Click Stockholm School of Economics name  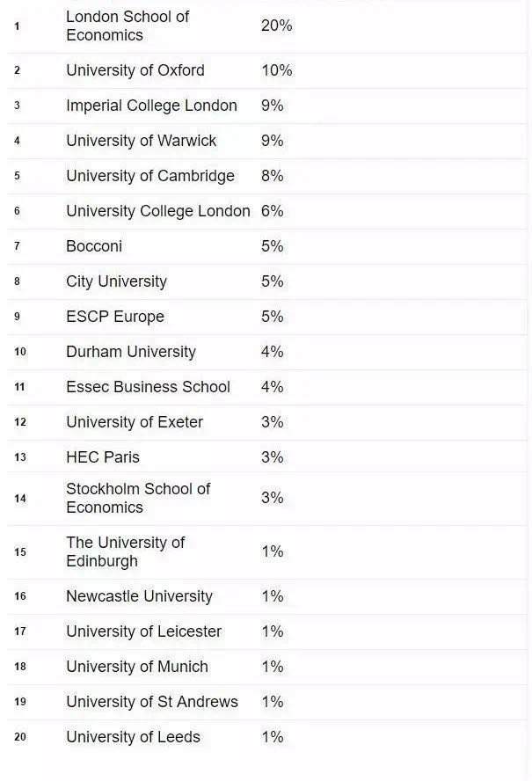[x=138, y=498]
